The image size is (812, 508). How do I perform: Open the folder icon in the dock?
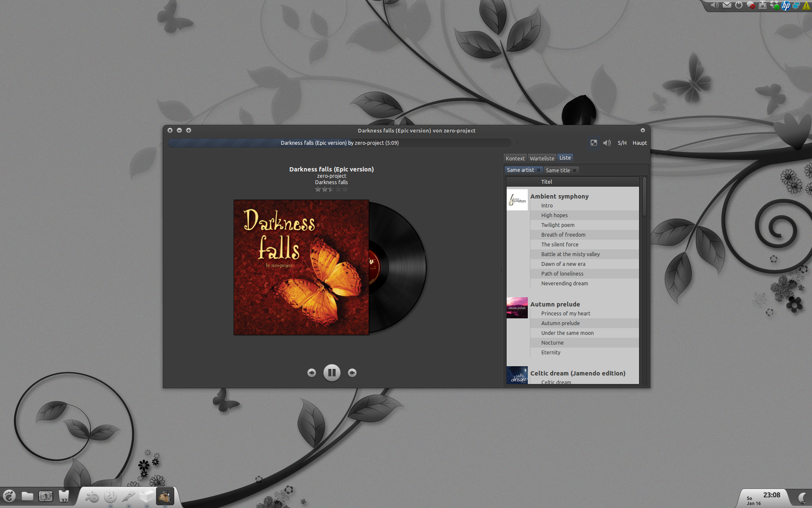coord(27,496)
